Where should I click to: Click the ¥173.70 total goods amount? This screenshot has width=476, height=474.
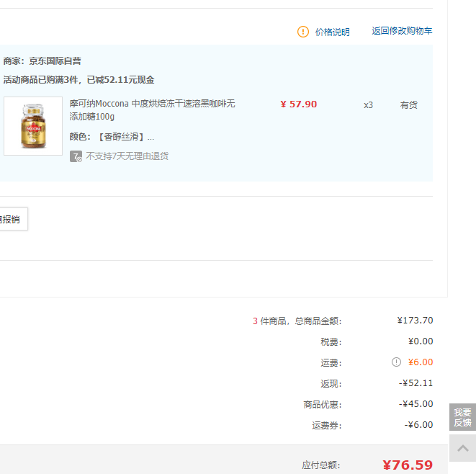coord(415,321)
